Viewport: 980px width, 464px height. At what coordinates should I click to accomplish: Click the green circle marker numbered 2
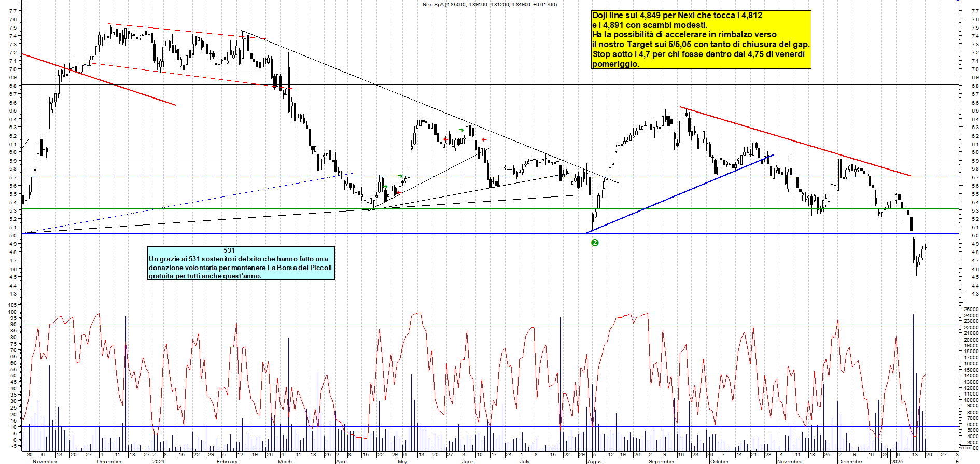pos(595,243)
